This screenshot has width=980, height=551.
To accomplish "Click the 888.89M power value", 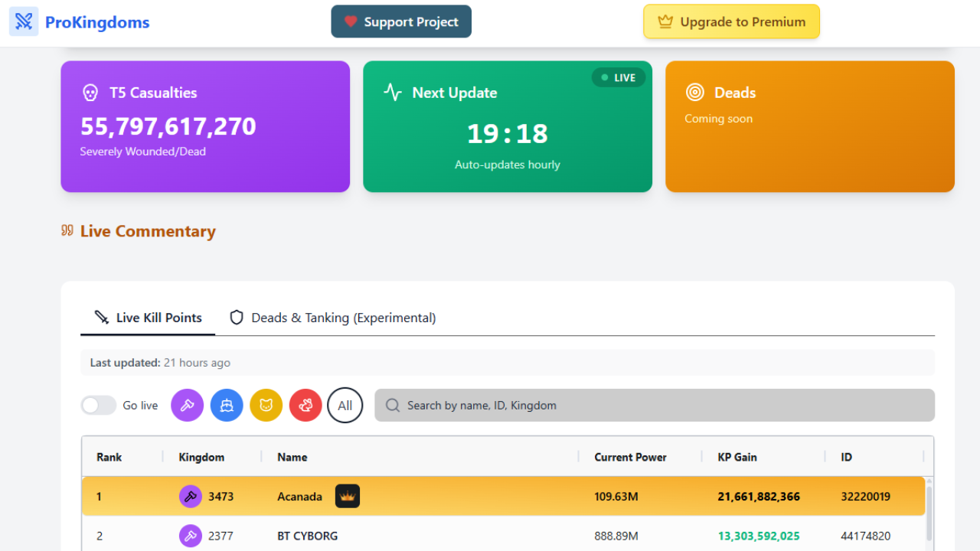I will [x=616, y=536].
